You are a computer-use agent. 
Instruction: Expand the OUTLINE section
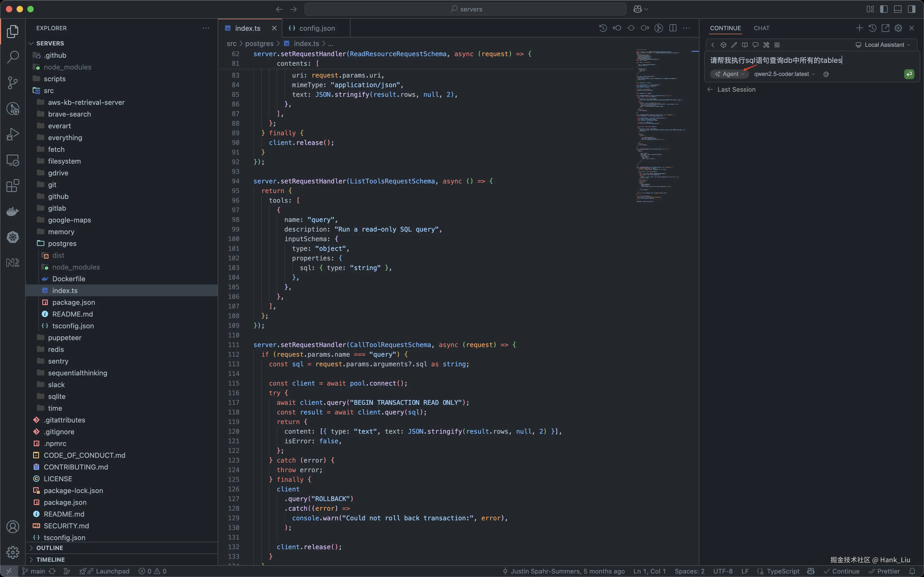(49, 548)
